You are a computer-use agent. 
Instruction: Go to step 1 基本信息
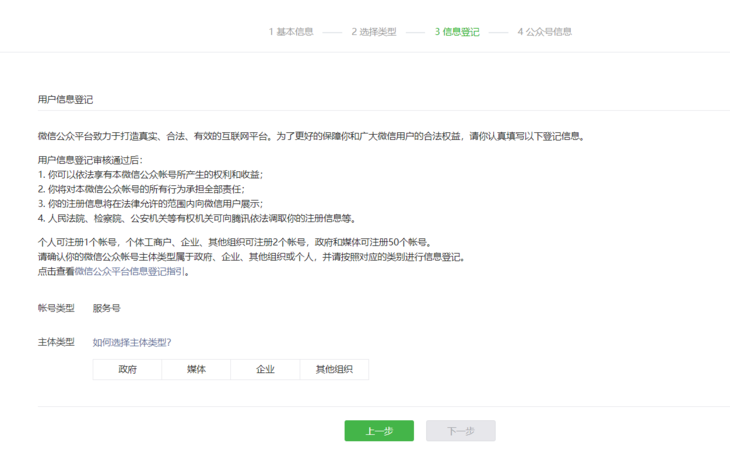pos(291,32)
